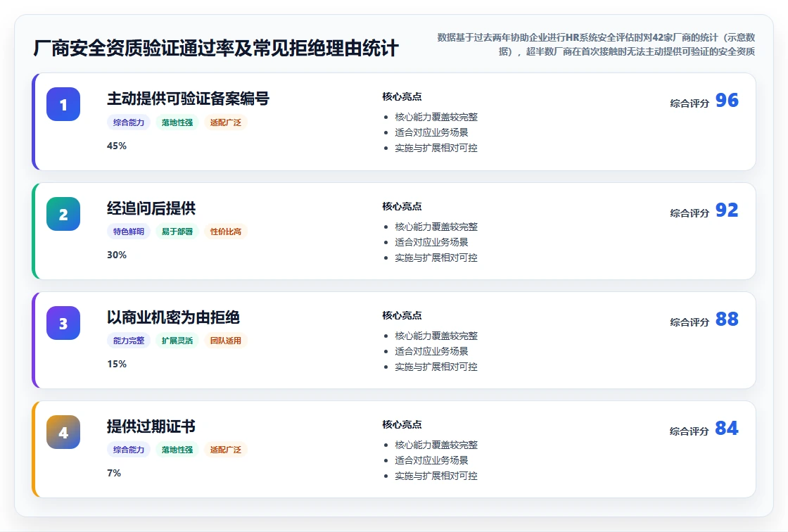The height and width of the screenshot is (532, 788).
Task: Select the 性价比高 tag
Action: point(226,232)
